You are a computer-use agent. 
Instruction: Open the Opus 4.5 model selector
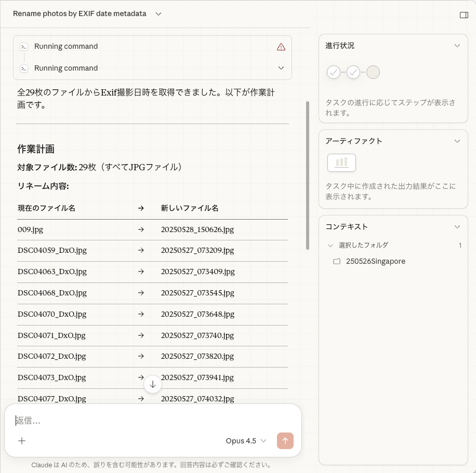(245, 441)
